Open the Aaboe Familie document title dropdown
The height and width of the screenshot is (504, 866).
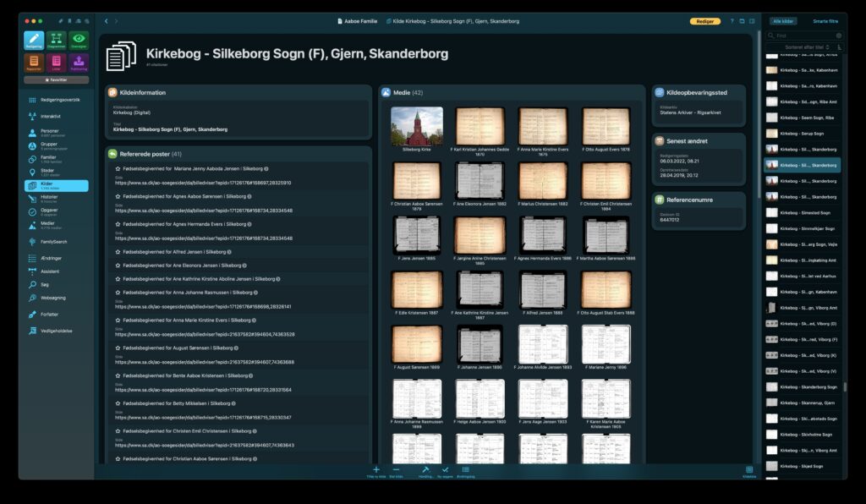tap(356, 21)
